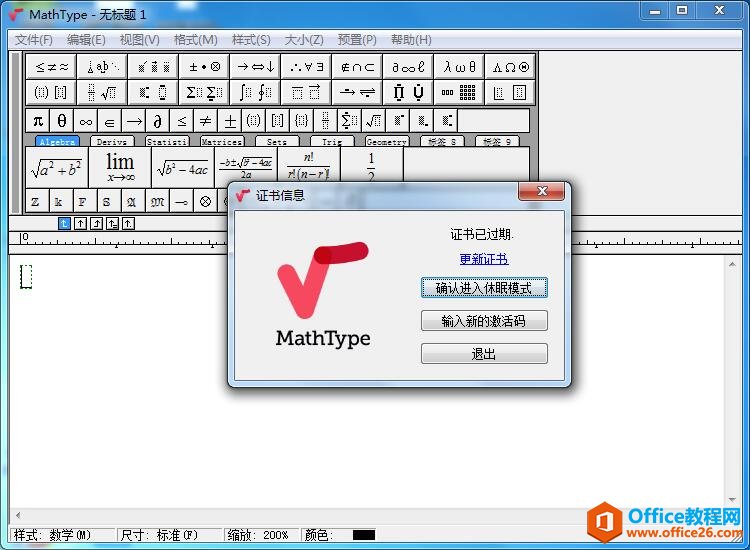Insert the infinity symbol
Viewport: 750px width, 550px height.
coord(86,121)
